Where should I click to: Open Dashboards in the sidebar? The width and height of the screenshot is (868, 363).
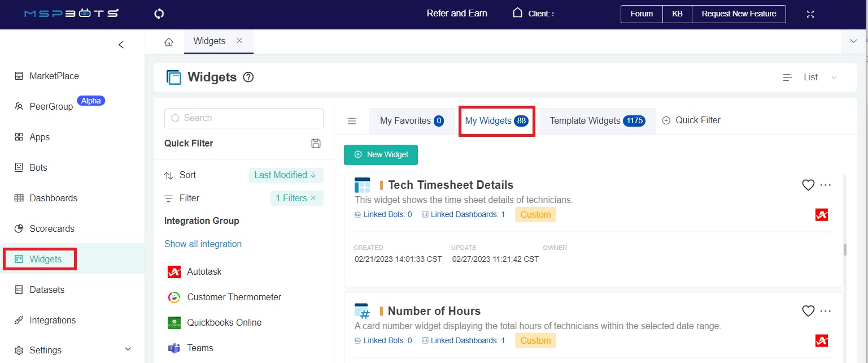[x=53, y=198]
